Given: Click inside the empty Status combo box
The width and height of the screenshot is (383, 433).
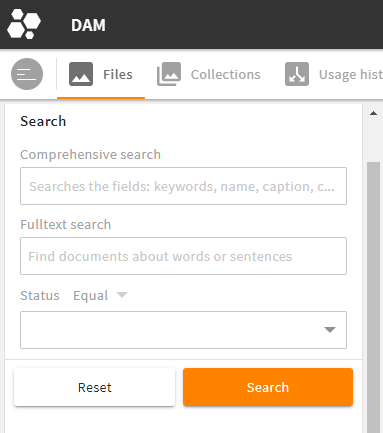Looking at the screenshot, I should [x=183, y=330].
